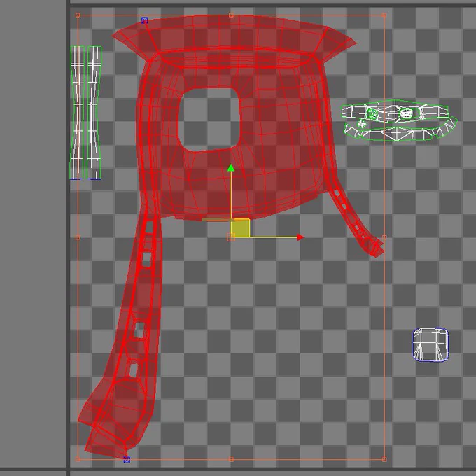Select the bottom-left corner handle of the orange bounding box
This screenshot has width=476, height=476.
click(78, 460)
